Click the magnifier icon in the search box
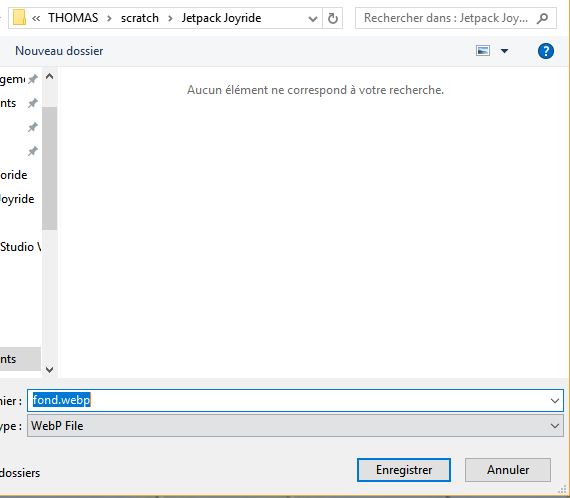The height and width of the screenshot is (498, 570). pyautogui.click(x=542, y=18)
